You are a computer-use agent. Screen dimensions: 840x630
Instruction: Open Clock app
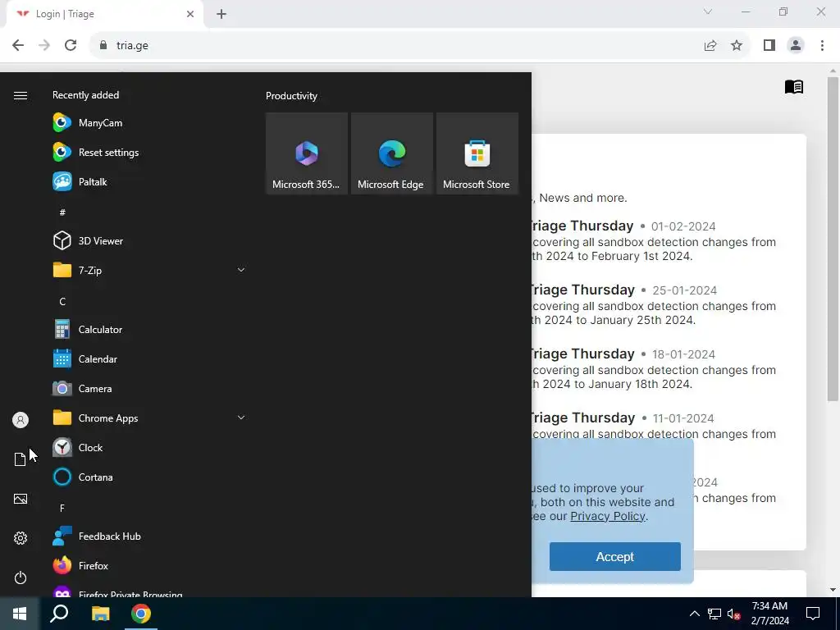[x=149, y=447]
